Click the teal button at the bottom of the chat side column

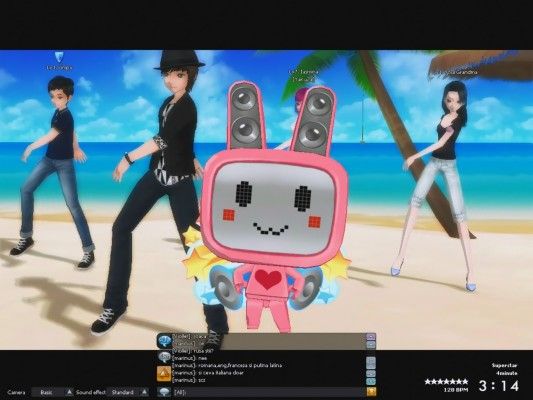(x=371, y=381)
